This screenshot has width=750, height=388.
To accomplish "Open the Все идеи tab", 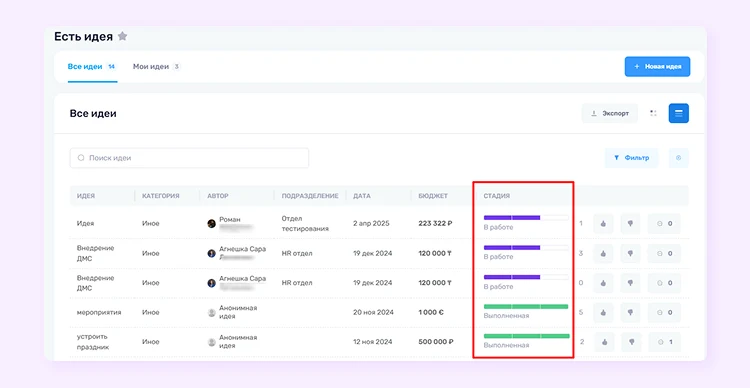I will [x=92, y=67].
